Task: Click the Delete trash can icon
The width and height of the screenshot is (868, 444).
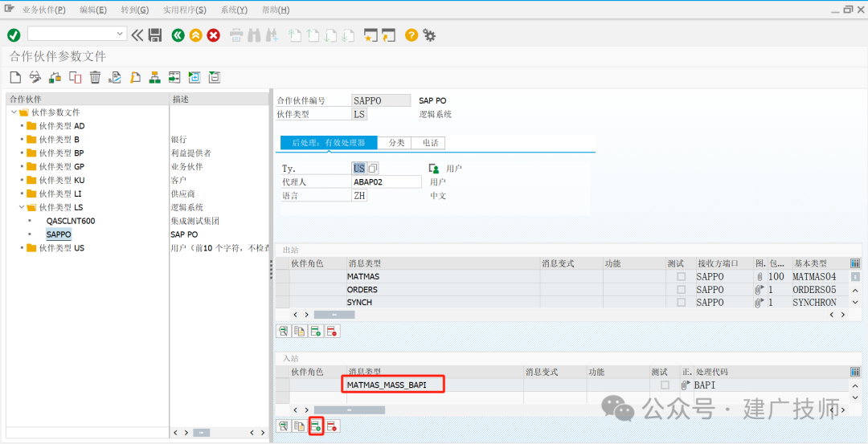Action: [95, 77]
